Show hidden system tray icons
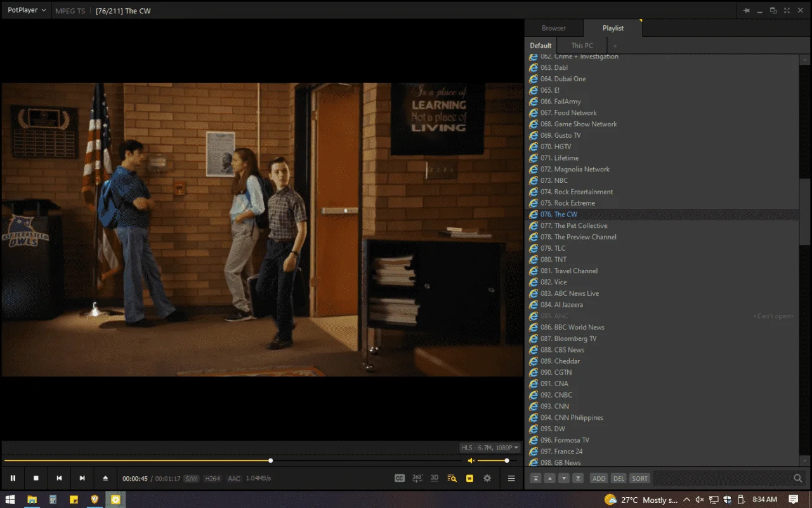 687,500
